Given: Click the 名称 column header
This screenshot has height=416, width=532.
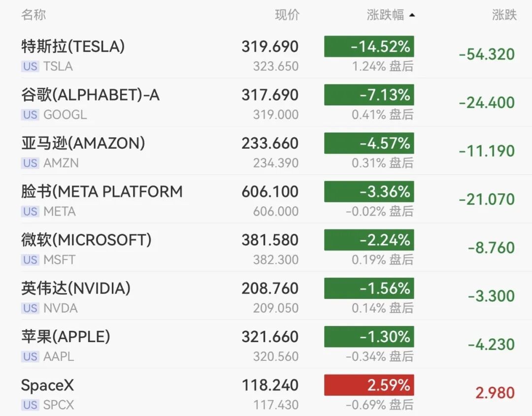Looking at the screenshot, I should (x=33, y=15).
